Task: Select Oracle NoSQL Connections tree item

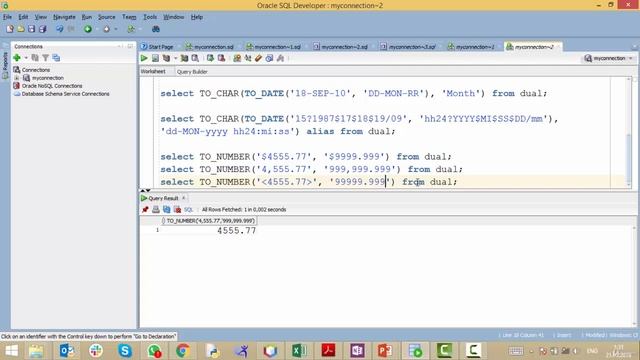Action: point(52,86)
